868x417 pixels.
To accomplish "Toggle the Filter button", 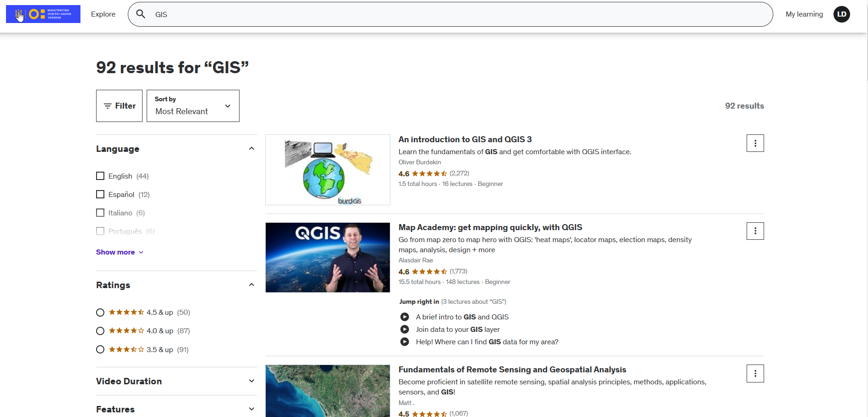I will [119, 106].
